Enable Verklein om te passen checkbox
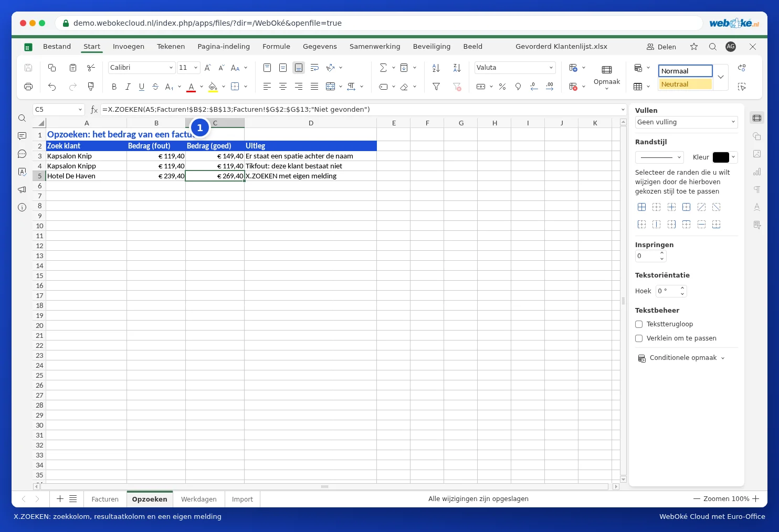This screenshot has width=779, height=532. click(639, 338)
